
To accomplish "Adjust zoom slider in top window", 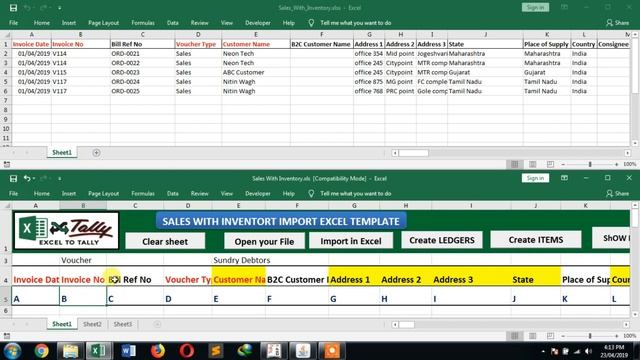I will click(x=590, y=164).
